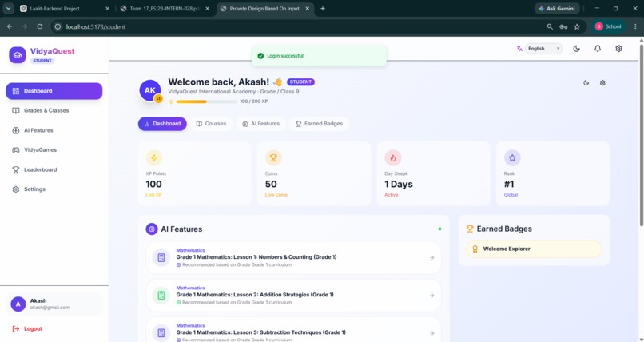Open the English language dropdown

[x=544, y=49]
